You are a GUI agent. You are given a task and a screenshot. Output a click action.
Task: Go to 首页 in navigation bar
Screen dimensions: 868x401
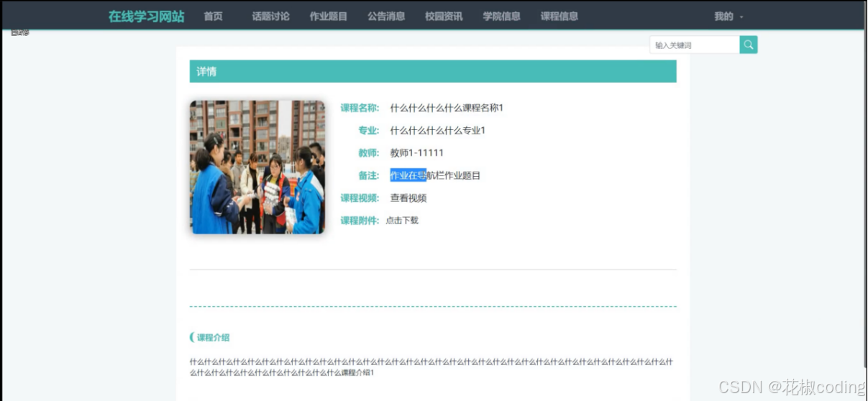pos(214,17)
